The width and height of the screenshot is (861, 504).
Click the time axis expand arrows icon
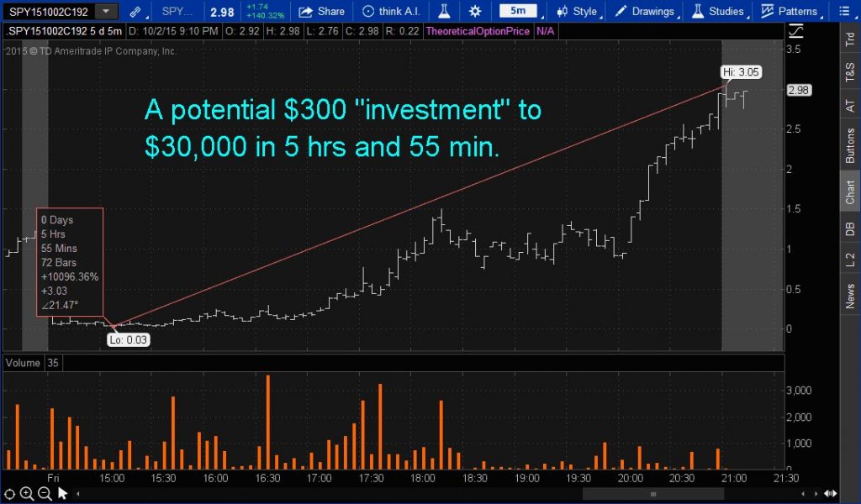coord(831,494)
